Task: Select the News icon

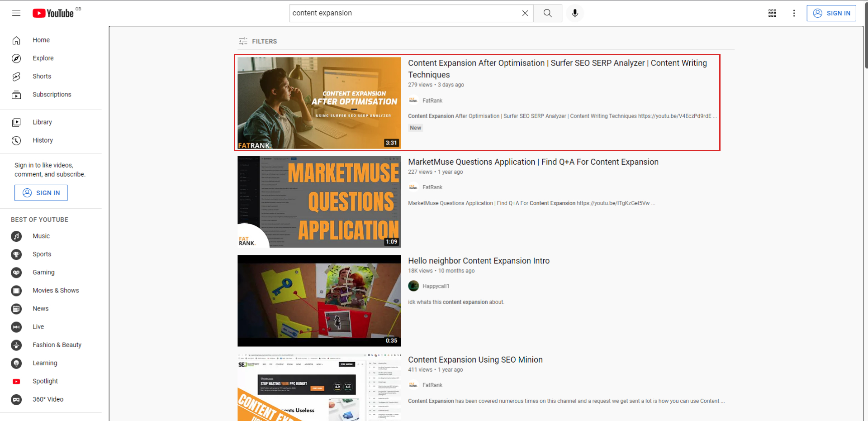Action: [x=16, y=309]
